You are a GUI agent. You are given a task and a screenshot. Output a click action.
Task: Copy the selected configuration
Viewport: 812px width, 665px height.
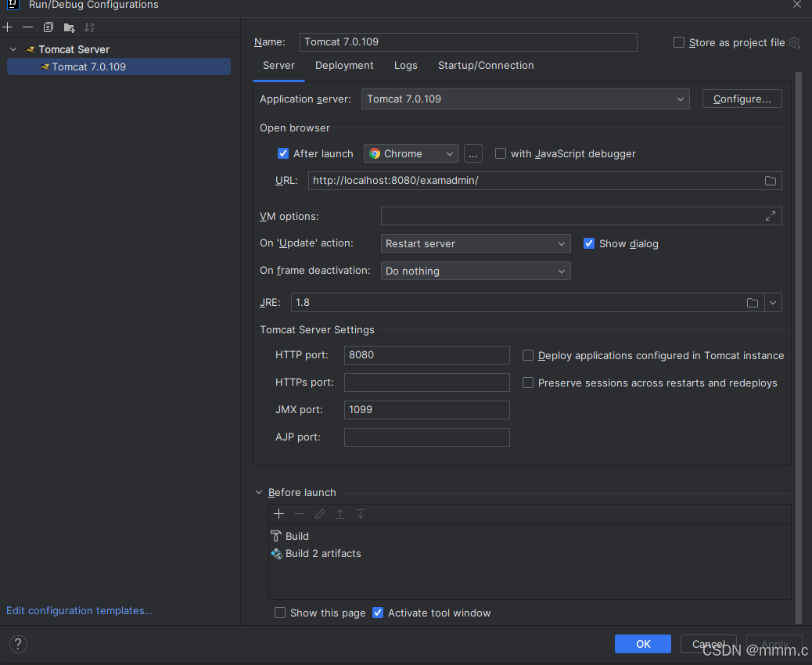(x=49, y=27)
